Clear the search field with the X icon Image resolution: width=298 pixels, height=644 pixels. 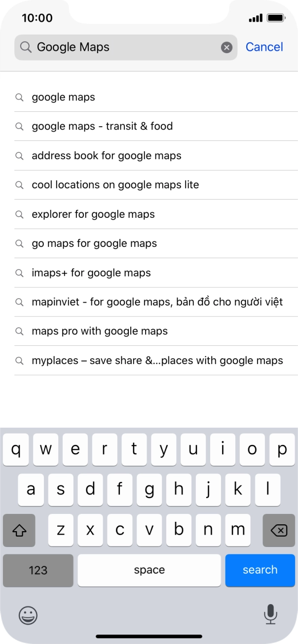coord(226,47)
